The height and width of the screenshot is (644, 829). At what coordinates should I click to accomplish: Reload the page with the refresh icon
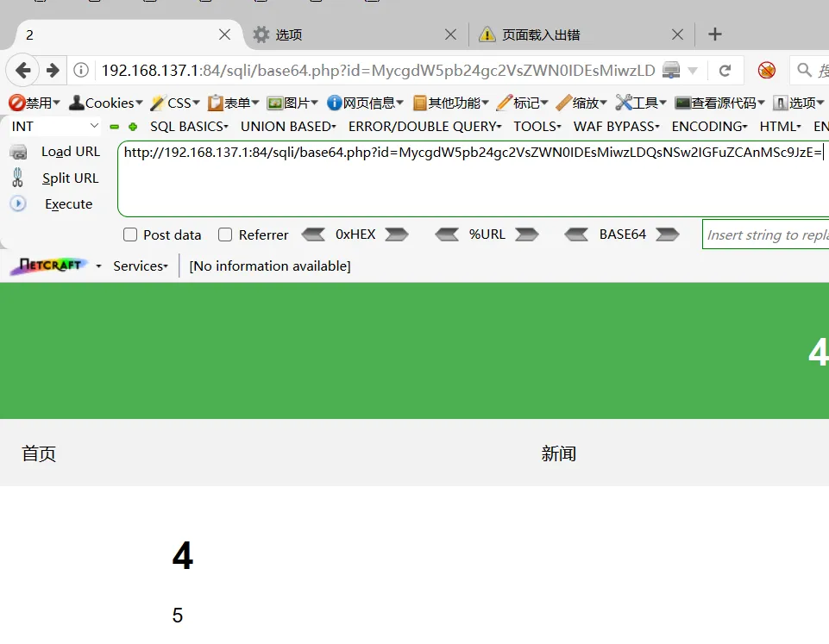[725, 71]
